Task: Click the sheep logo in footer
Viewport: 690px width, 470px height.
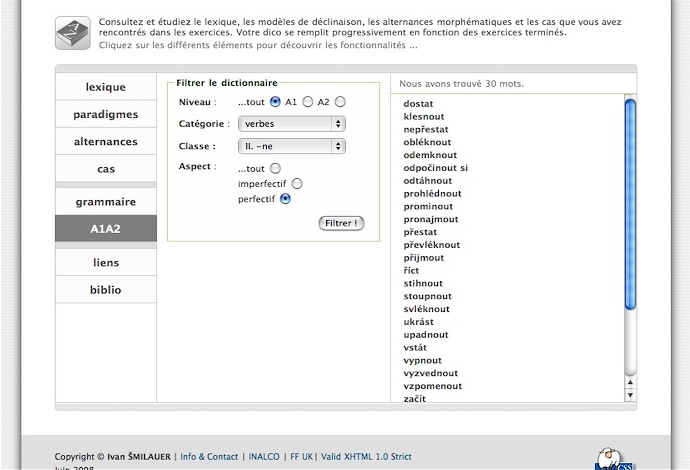Action: pyautogui.click(x=614, y=459)
